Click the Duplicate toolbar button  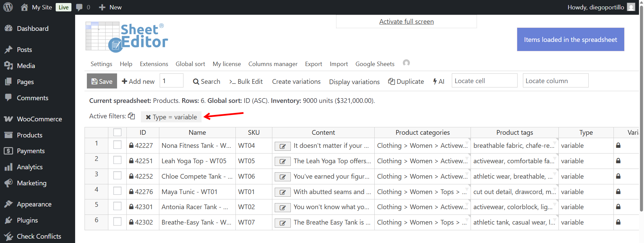(406, 81)
